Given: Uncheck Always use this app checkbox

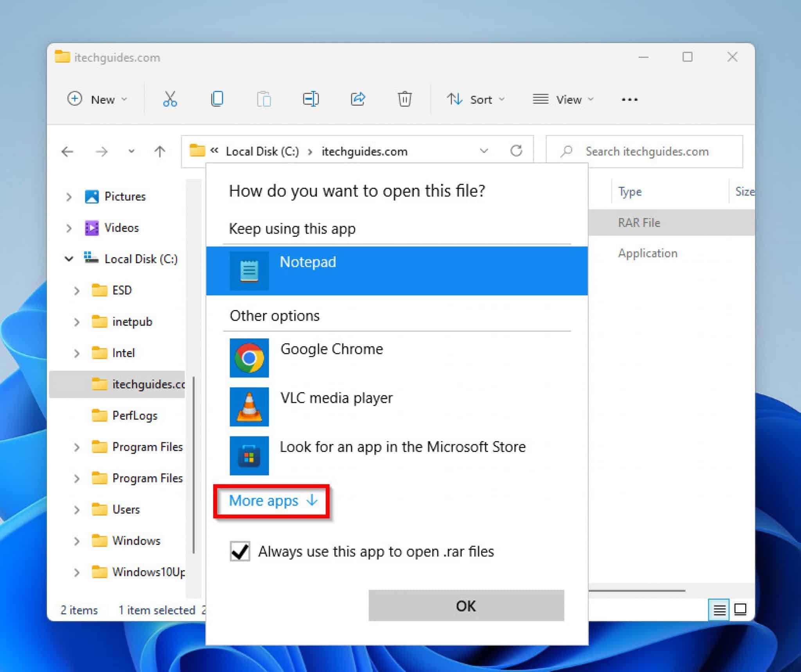Looking at the screenshot, I should pos(240,552).
